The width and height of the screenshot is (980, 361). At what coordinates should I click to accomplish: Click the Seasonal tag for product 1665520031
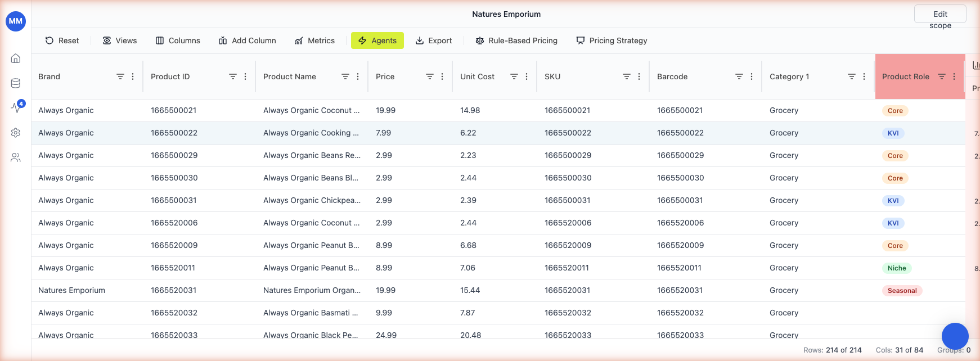coord(902,291)
